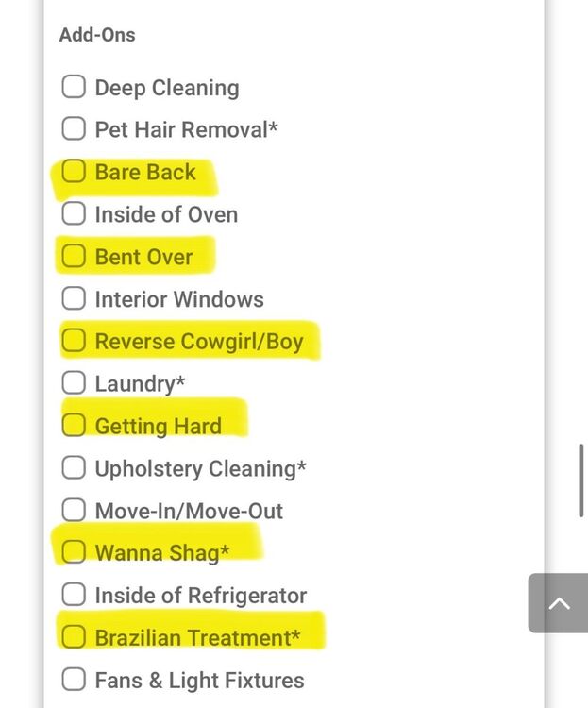
Task: Toggle the Upholstery Cleaning checkbox
Action: [74, 468]
